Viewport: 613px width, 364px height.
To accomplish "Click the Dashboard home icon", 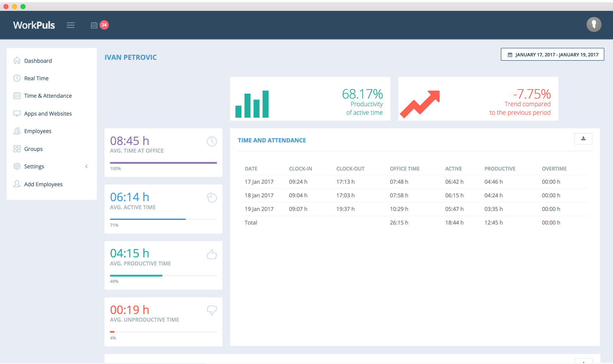I will [x=17, y=61].
